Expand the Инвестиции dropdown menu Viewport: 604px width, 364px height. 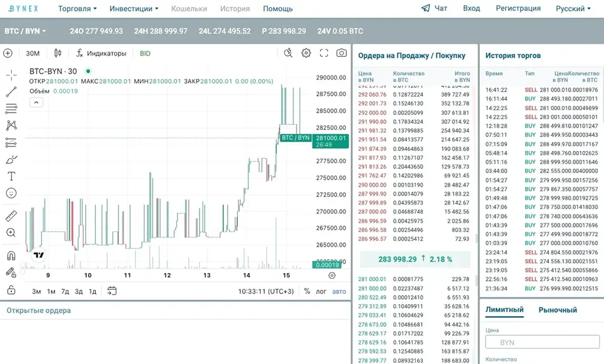click(x=134, y=8)
